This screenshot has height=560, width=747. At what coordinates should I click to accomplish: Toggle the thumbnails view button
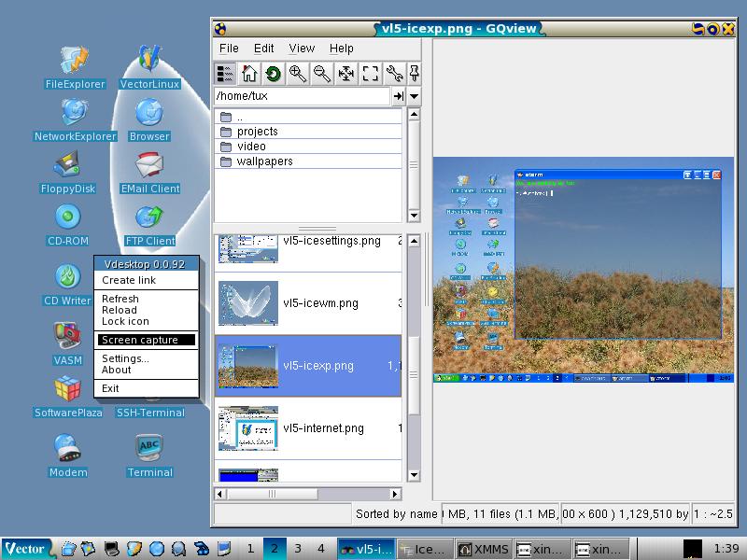(x=225, y=74)
